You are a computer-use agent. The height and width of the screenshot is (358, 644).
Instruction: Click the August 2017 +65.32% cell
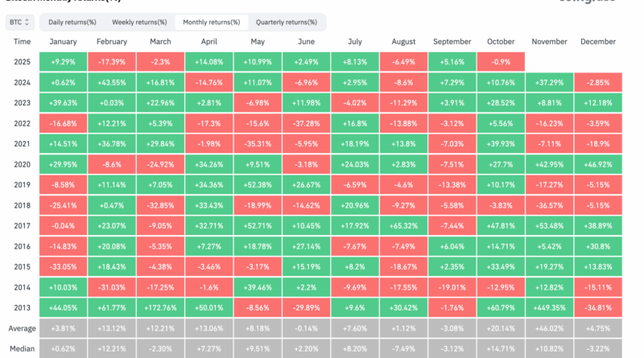(x=403, y=226)
